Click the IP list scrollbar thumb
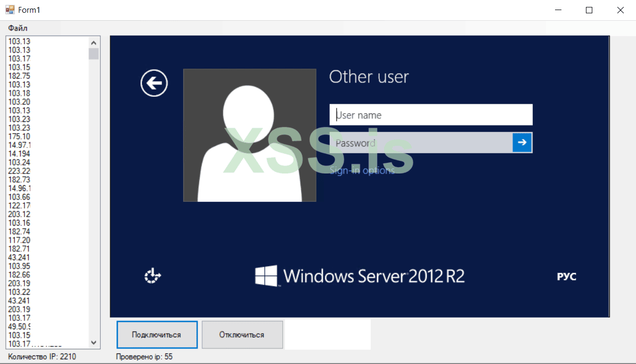The height and width of the screenshot is (364, 636). pos(94,54)
